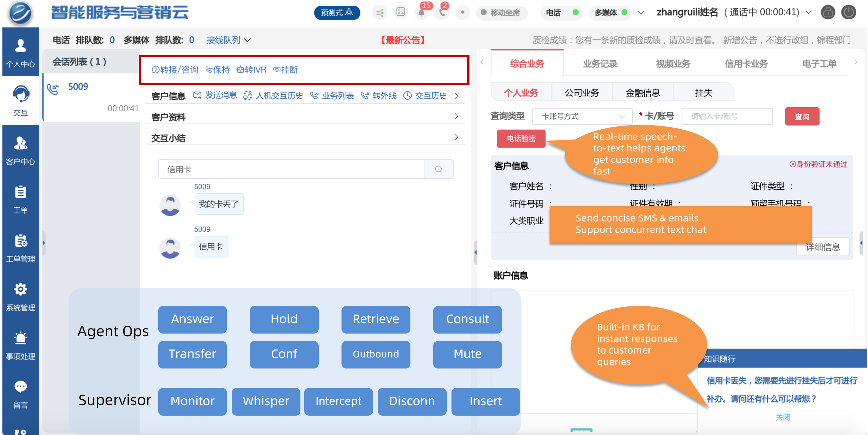Image resolution: width=868 pixels, height=435 pixels.
Task: Click the 卡/账号 input field
Action: click(x=727, y=116)
